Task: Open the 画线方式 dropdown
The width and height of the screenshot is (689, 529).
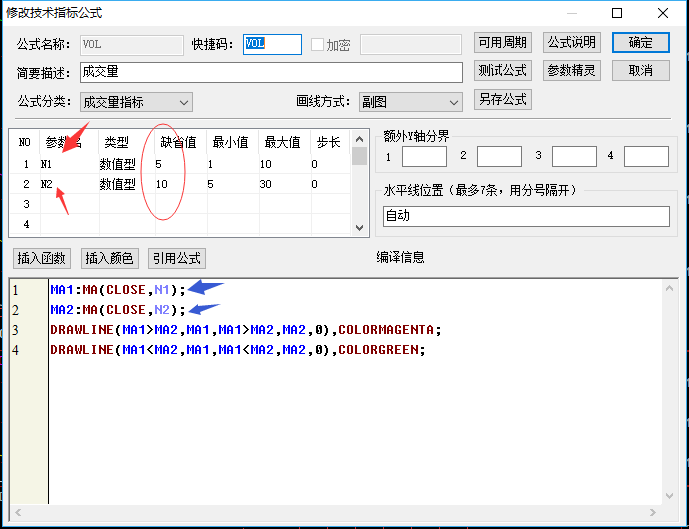Action: point(410,102)
